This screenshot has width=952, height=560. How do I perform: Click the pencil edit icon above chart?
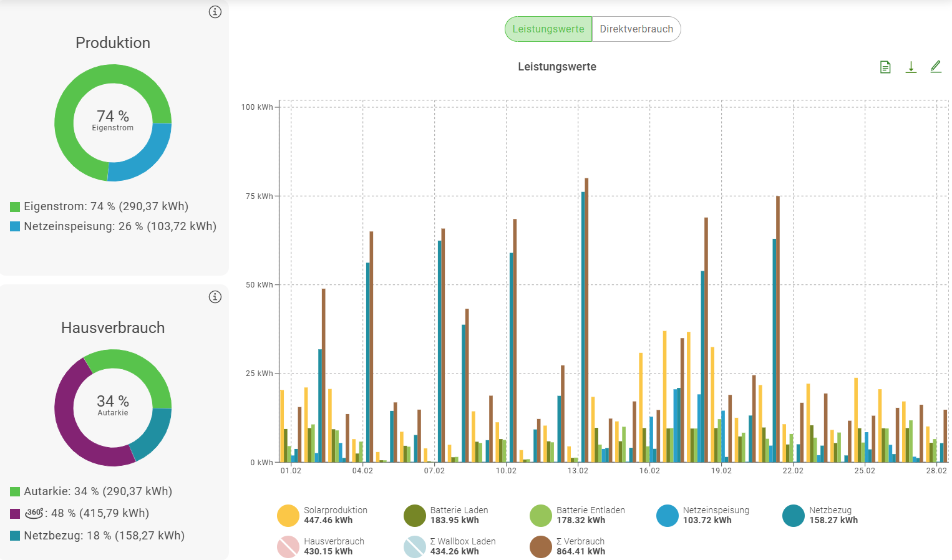936,67
